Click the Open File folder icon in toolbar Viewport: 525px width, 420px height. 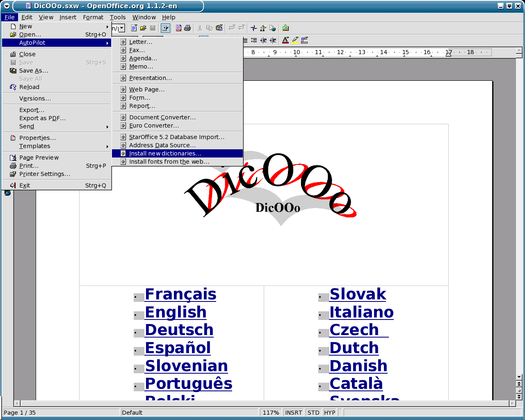coord(143,28)
